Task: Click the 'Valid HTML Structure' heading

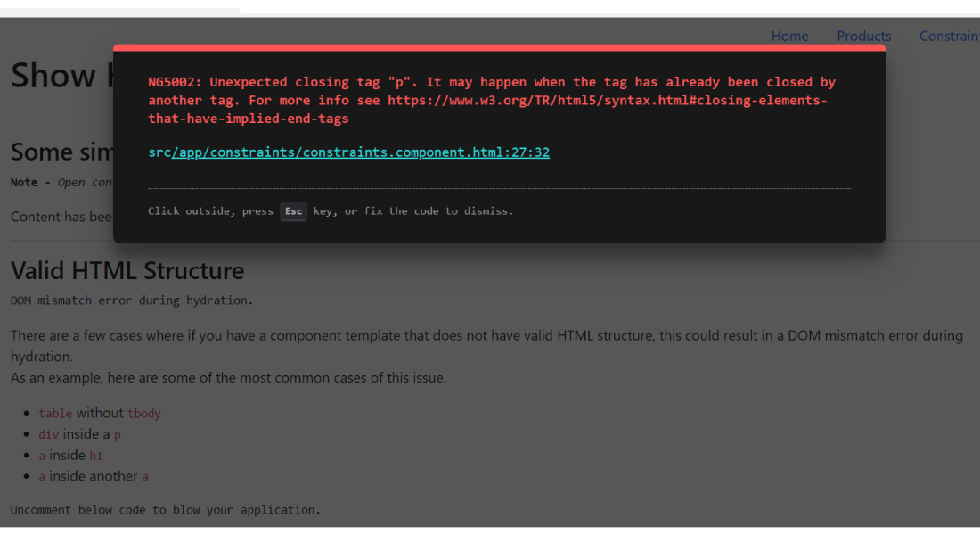Action: [x=127, y=271]
